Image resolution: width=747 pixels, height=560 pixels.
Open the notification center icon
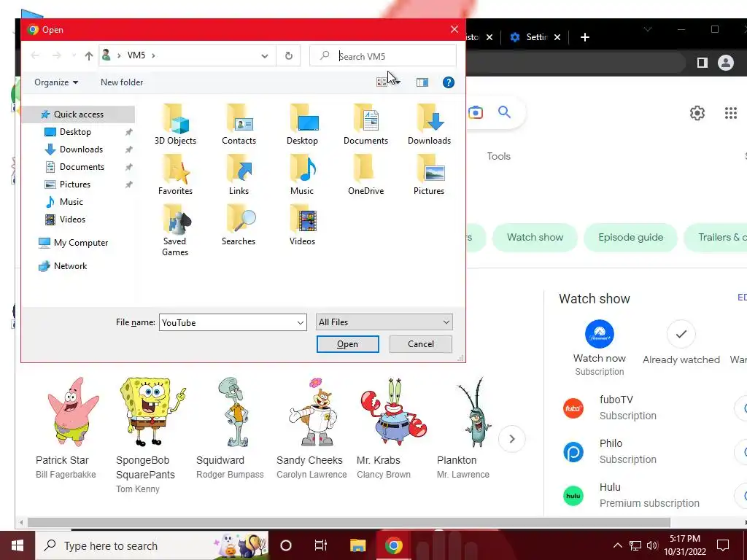click(x=723, y=545)
